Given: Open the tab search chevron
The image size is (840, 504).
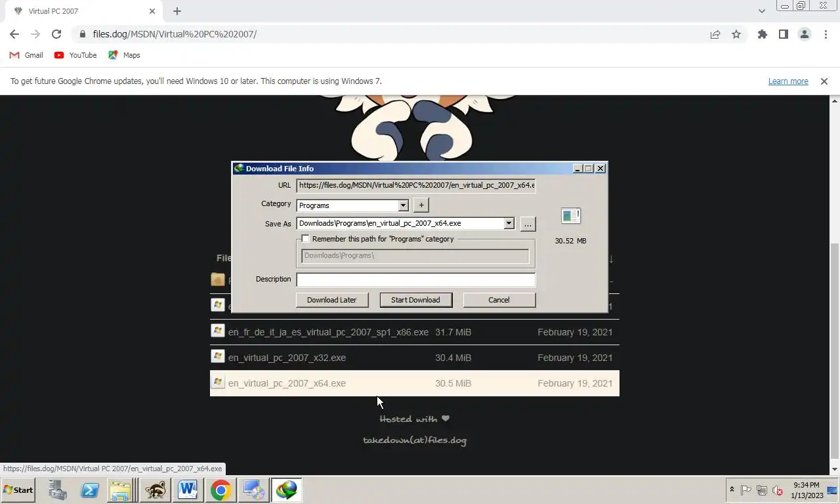Looking at the screenshot, I should pos(761,11).
